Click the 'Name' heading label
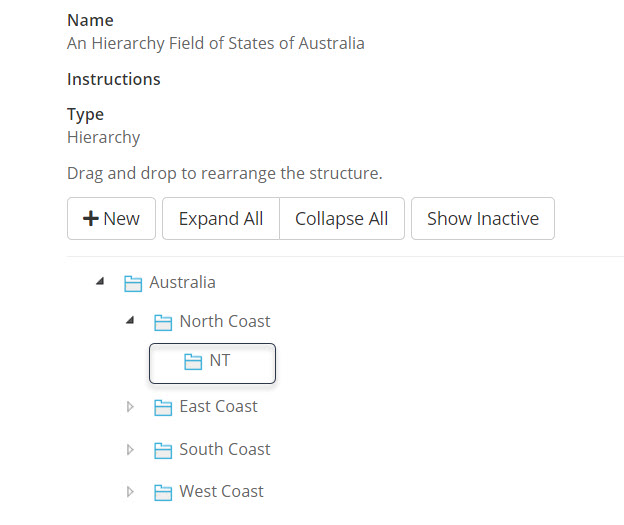This screenshot has height=525, width=624. [x=90, y=20]
